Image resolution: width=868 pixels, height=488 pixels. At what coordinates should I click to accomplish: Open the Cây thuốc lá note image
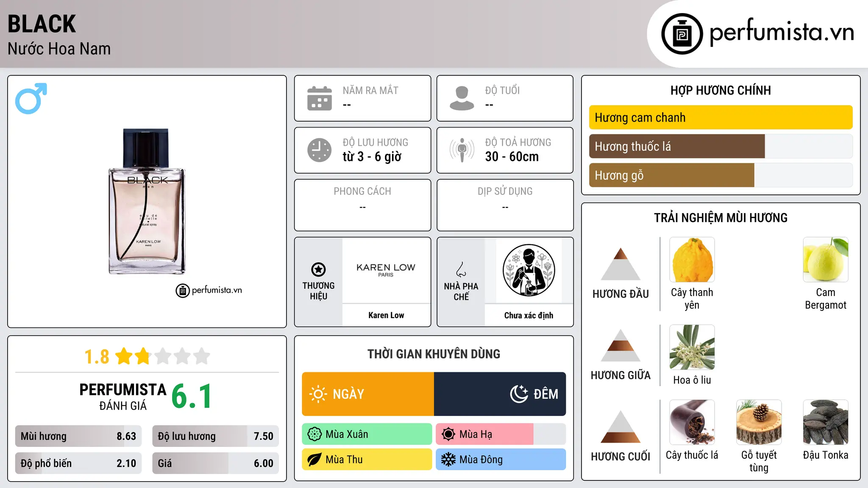[x=692, y=422]
